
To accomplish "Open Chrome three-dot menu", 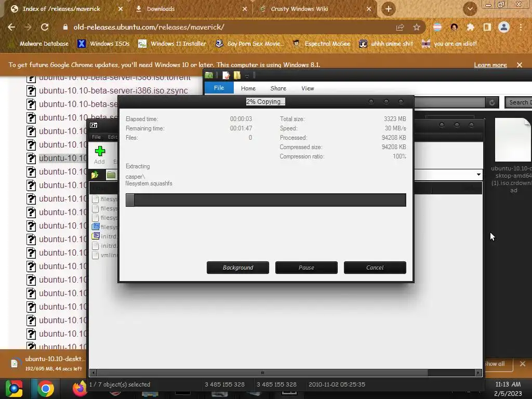I will click(521, 27).
